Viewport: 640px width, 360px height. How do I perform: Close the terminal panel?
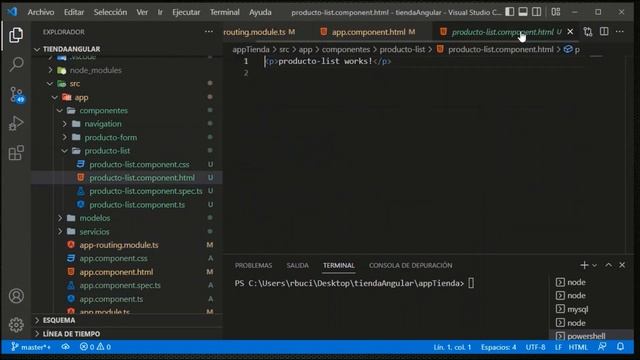coord(622,265)
